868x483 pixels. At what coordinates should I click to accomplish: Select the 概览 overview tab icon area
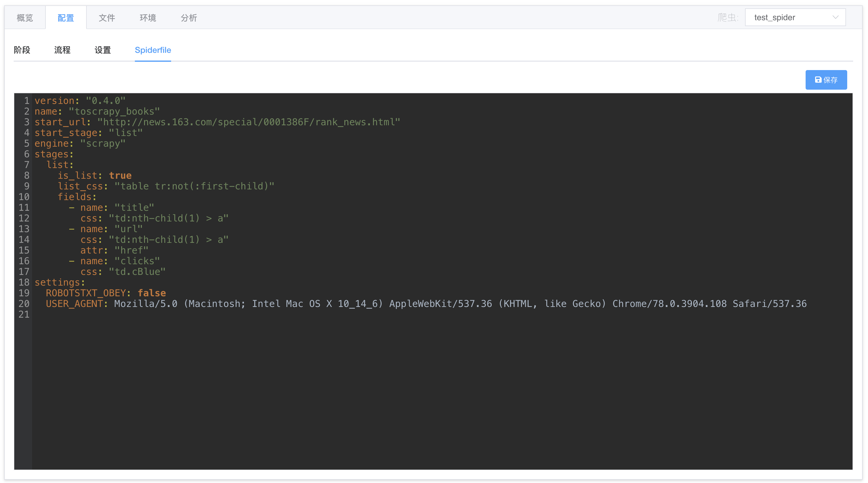tap(24, 17)
